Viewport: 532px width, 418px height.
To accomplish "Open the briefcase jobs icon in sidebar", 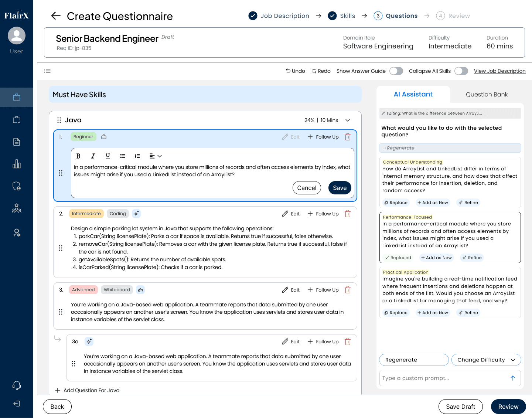I will [17, 97].
